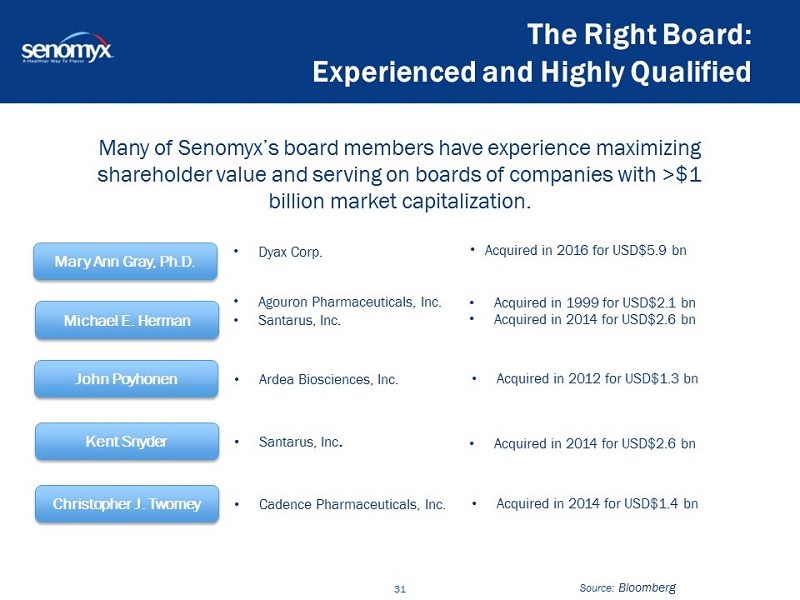Click the "Experienced and Highly Qualified" subtitle
This screenshot has height=600, width=800.
[x=531, y=72]
